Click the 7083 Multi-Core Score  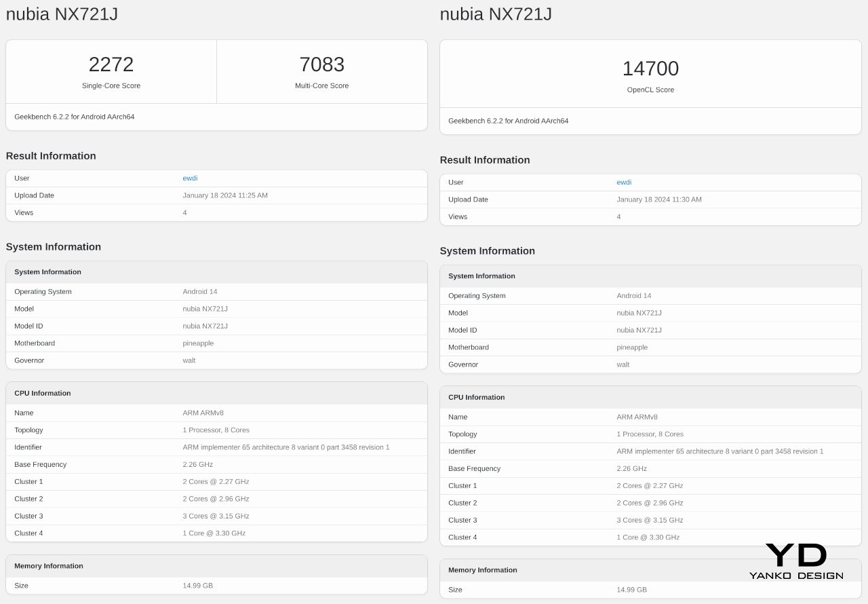[x=321, y=65]
